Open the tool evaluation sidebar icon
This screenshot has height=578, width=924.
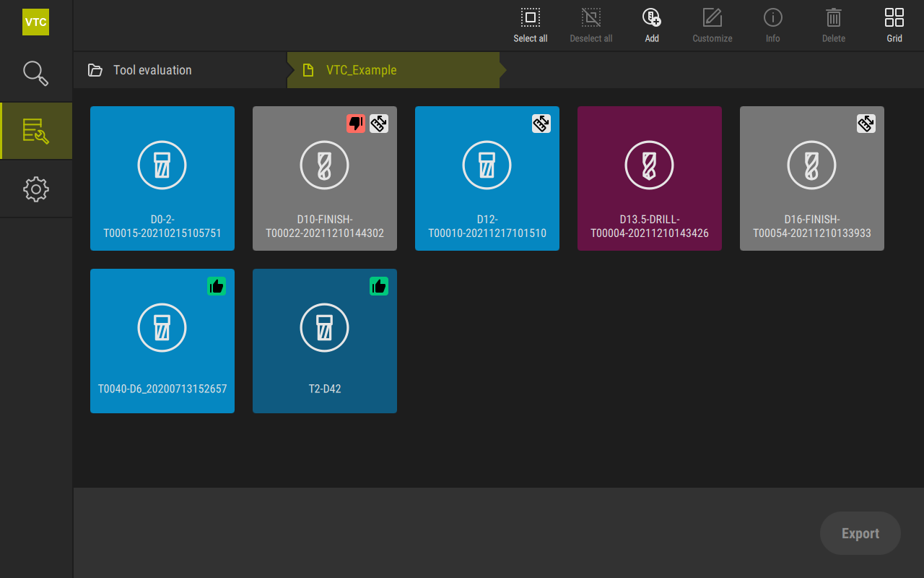click(x=35, y=131)
